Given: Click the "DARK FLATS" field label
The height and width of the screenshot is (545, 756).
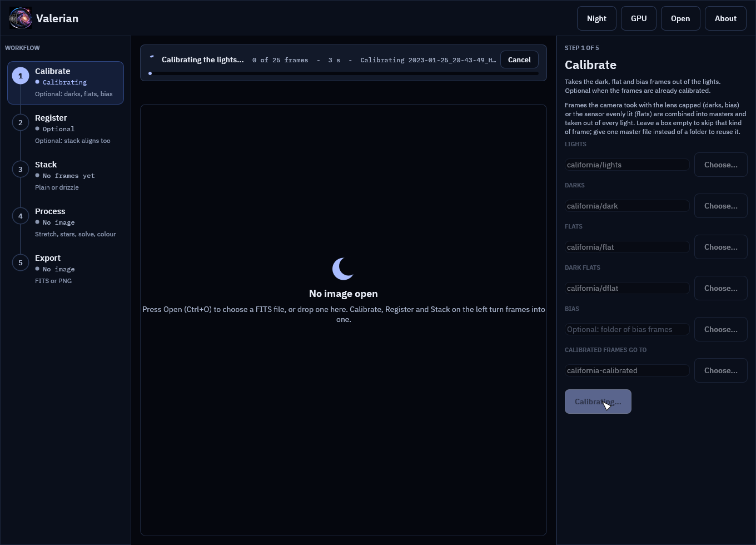Looking at the screenshot, I should 583,267.
